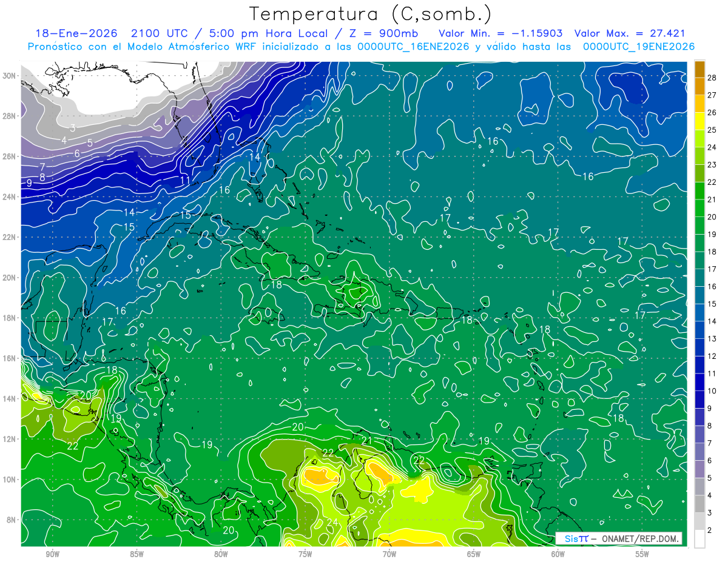The image size is (728, 562).
Task: Click the legend label "13"
Action: click(712, 338)
